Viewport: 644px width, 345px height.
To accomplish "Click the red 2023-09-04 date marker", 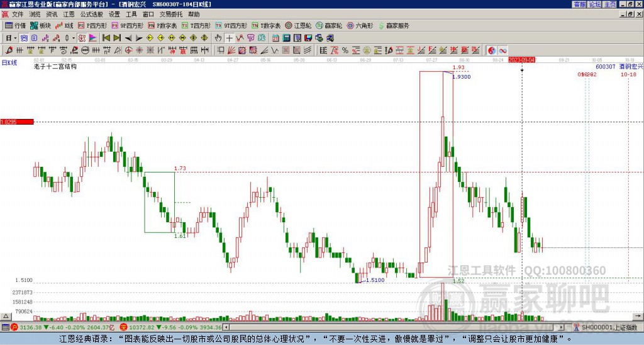I will tap(521, 60).
